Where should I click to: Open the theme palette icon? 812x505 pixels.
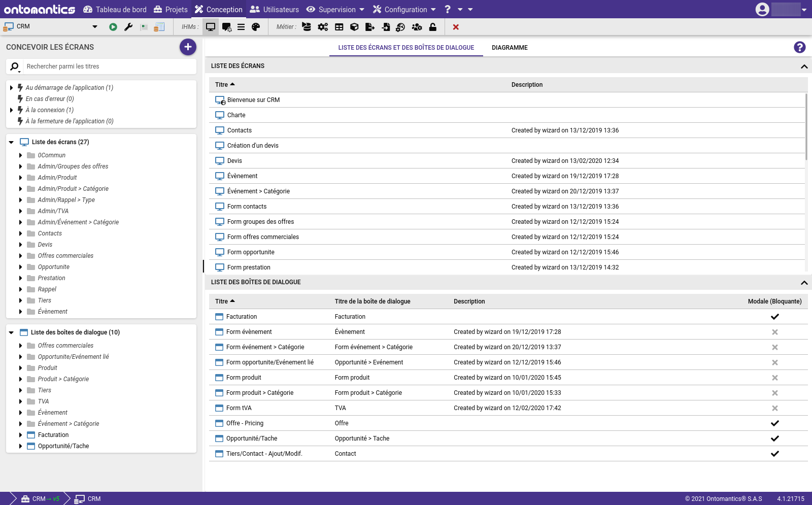pyautogui.click(x=256, y=27)
